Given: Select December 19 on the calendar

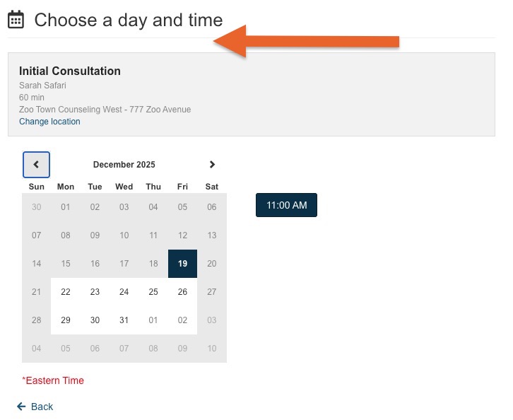Looking at the screenshot, I should 182,264.
